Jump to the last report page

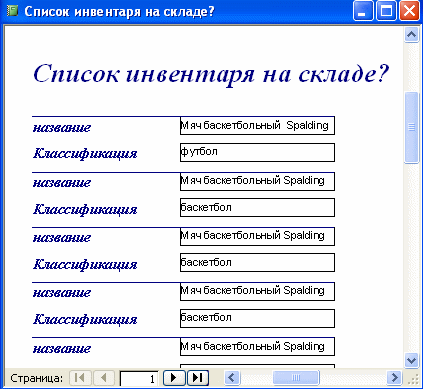(x=198, y=378)
